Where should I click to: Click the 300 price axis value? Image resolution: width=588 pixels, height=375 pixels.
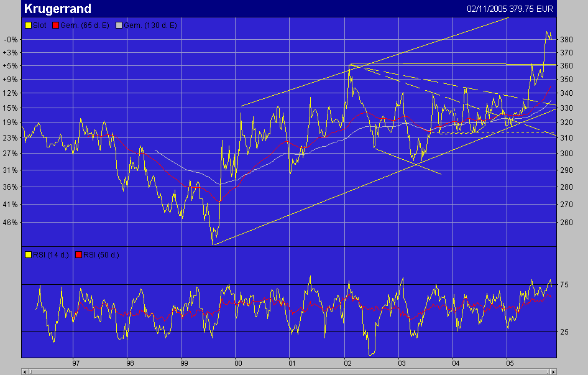pos(567,154)
